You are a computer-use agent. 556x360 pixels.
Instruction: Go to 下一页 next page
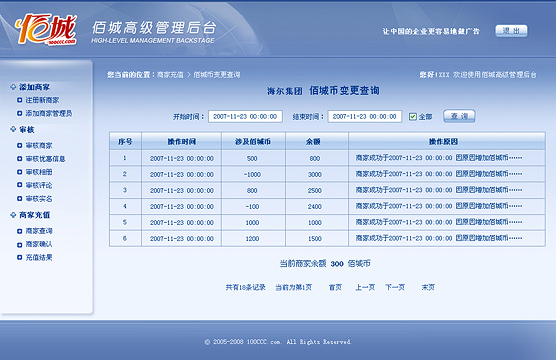(395, 287)
